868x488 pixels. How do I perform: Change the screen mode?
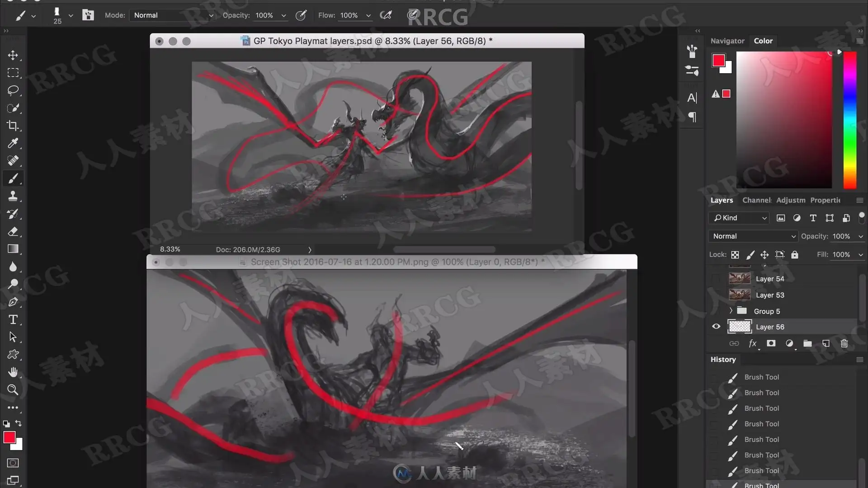pyautogui.click(x=13, y=480)
